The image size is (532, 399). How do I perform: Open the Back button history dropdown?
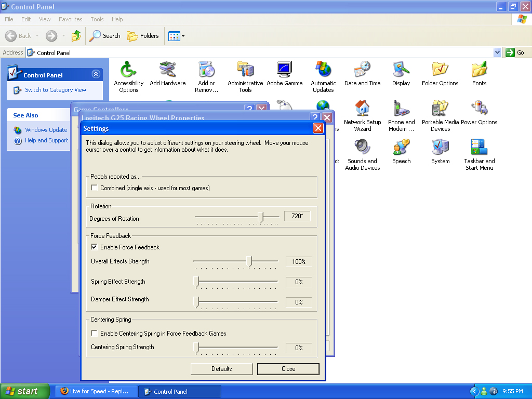click(37, 36)
